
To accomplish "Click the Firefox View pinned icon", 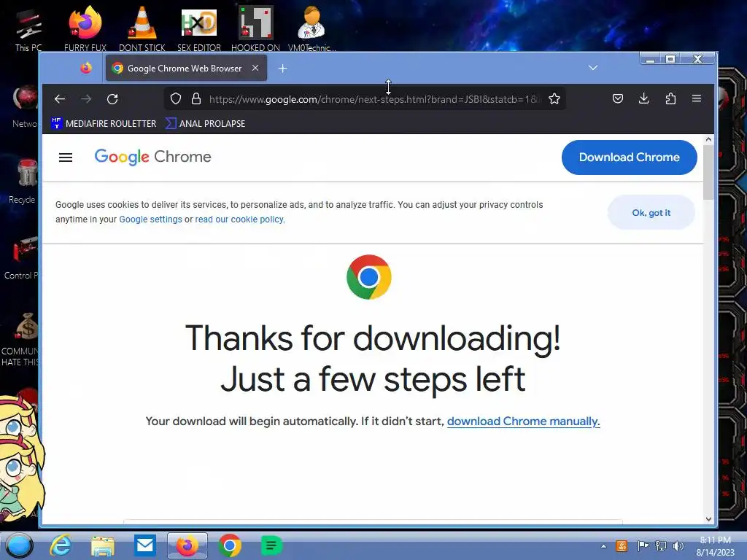I will pyautogui.click(x=86, y=68).
